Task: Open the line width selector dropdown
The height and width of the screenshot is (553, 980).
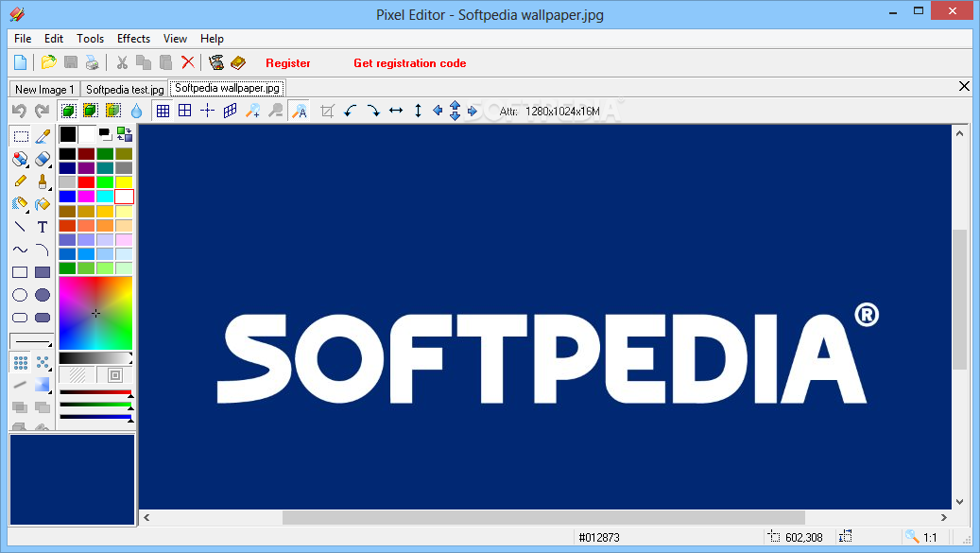Action: pos(31,341)
